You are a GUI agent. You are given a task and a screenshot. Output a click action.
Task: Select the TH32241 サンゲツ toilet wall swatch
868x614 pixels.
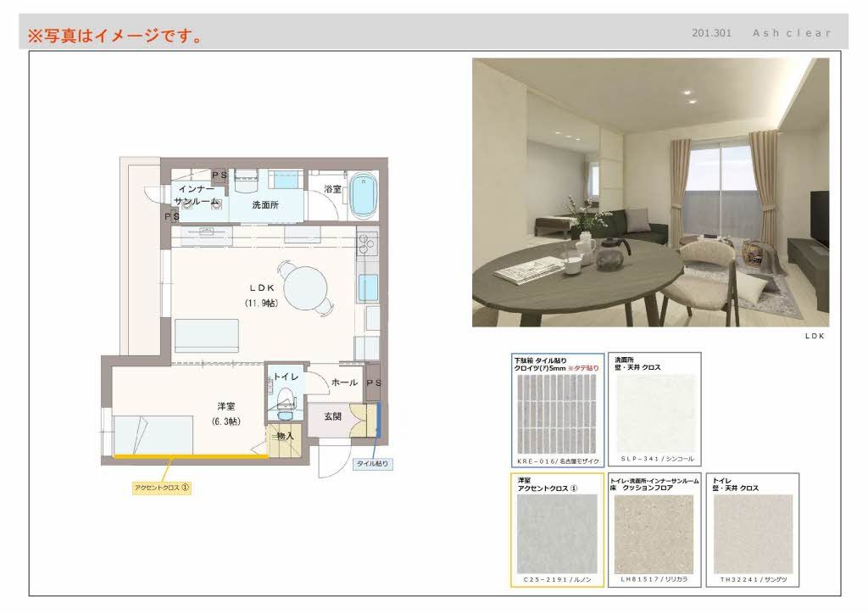753,534
